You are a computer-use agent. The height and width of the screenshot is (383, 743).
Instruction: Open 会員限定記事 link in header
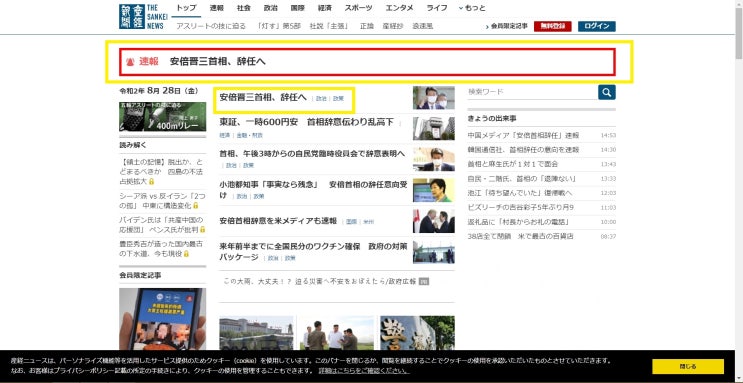[x=506, y=27]
